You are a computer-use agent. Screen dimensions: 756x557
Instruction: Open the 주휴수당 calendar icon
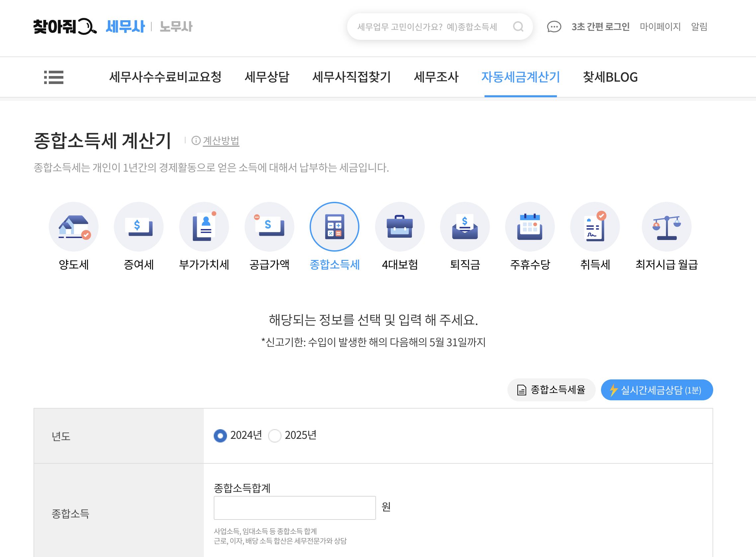[530, 227]
